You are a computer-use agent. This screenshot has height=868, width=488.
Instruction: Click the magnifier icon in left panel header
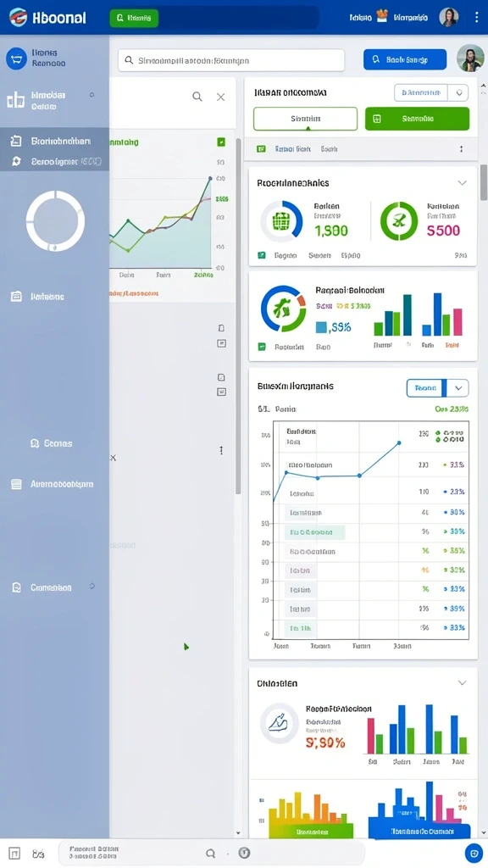click(x=197, y=97)
